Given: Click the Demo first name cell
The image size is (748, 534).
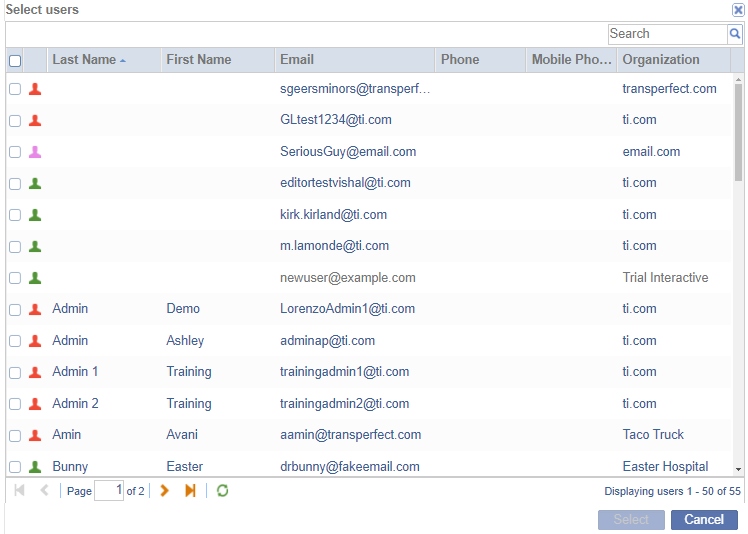Looking at the screenshot, I should (x=183, y=309).
